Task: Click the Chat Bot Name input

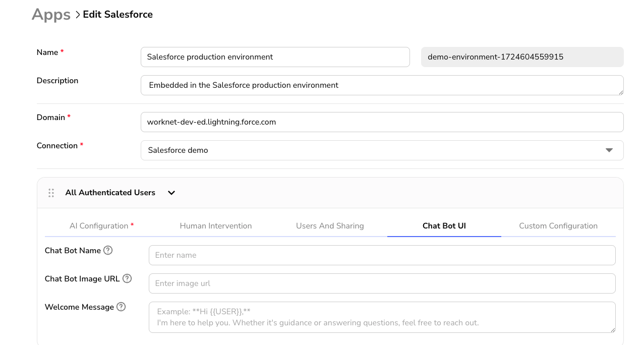Action: [x=382, y=255]
